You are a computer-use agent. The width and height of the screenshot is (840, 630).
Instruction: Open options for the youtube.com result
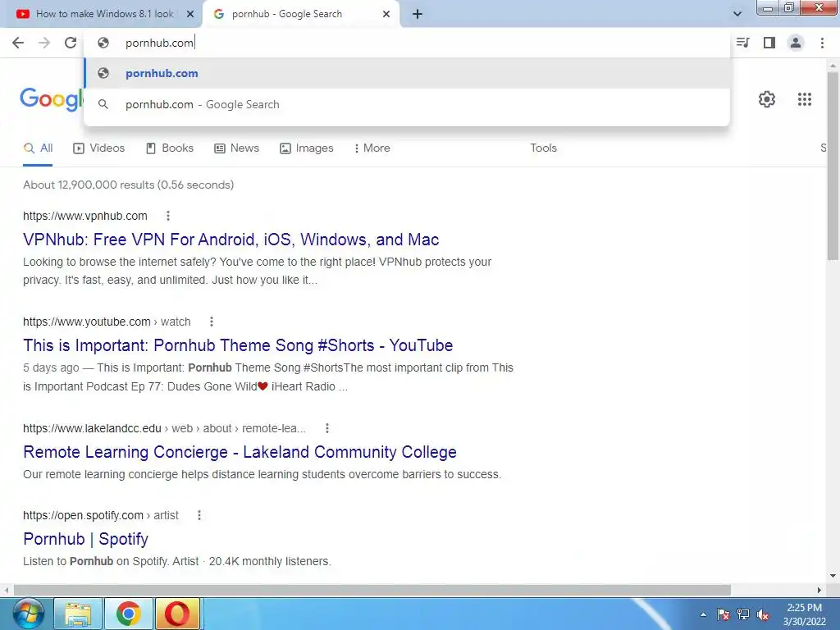click(x=212, y=322)
